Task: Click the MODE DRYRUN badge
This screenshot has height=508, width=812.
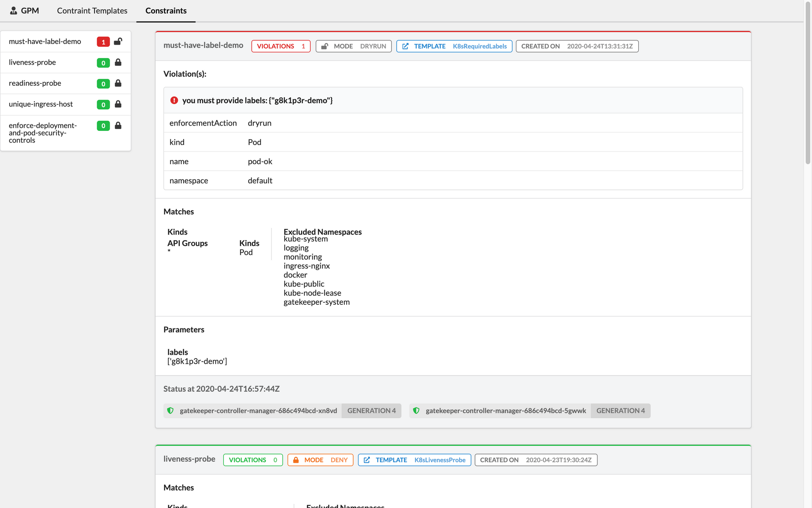Action: (353, 46)
